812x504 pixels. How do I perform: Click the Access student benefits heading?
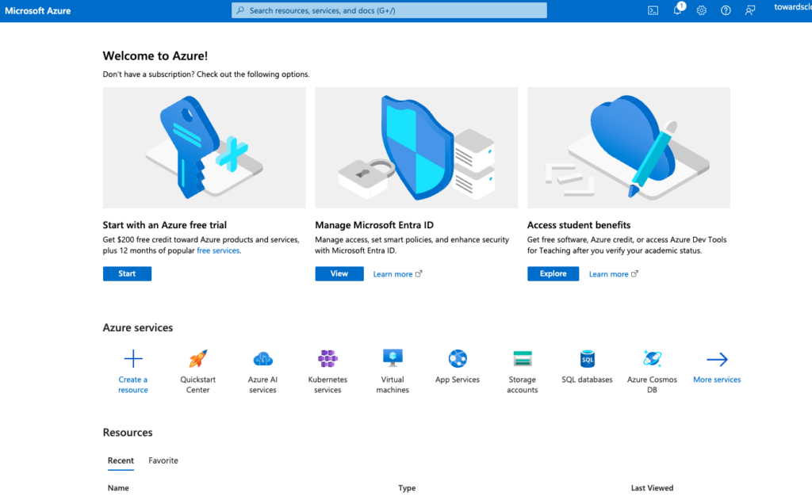[579, 225]
